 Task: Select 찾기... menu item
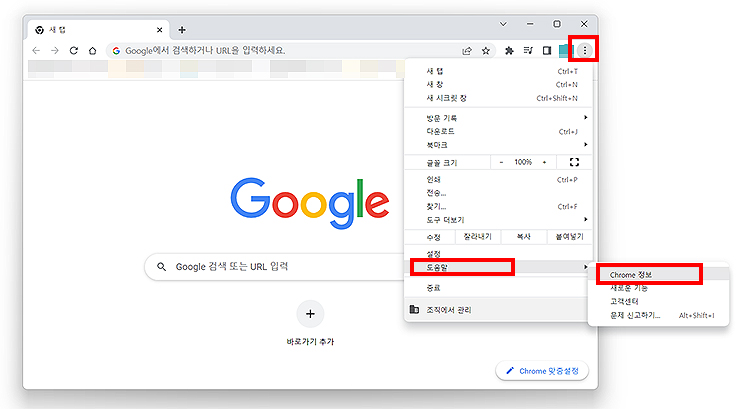(498, 207)
